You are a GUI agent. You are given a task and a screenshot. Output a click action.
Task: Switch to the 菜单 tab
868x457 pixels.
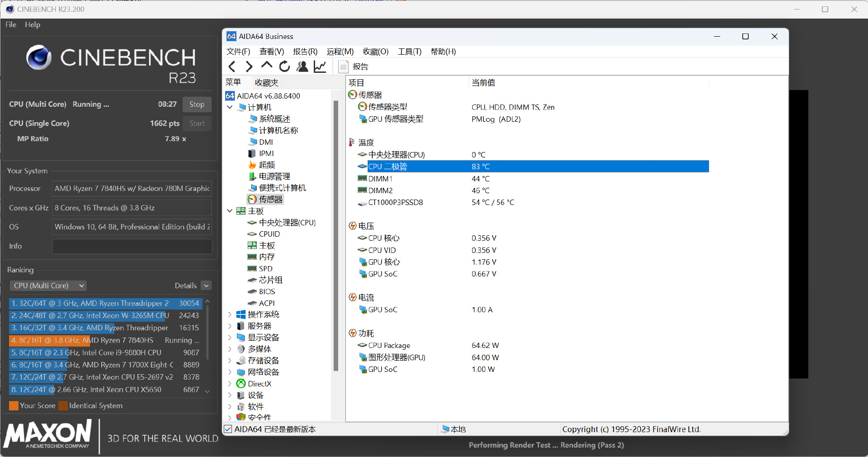[233, 82]
